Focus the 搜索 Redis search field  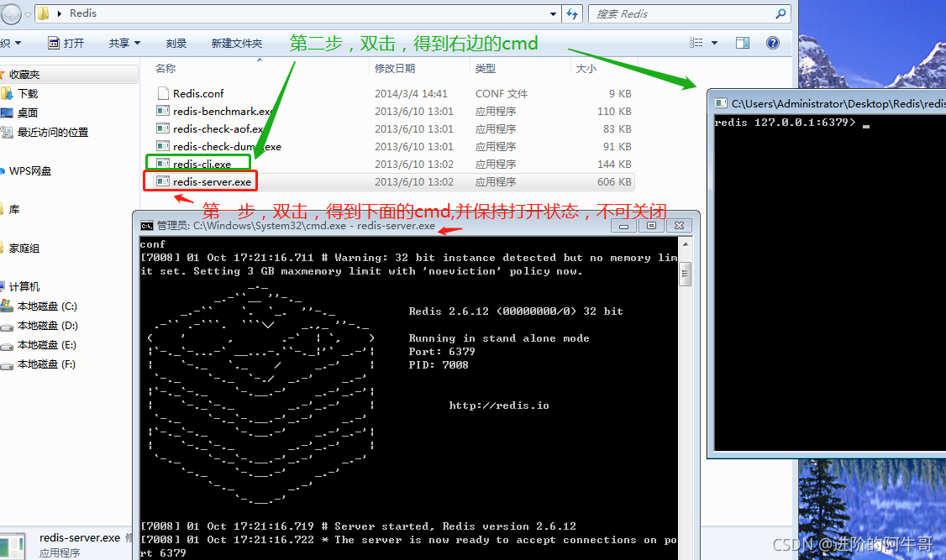pyautogui.click(x=689, y=13)
